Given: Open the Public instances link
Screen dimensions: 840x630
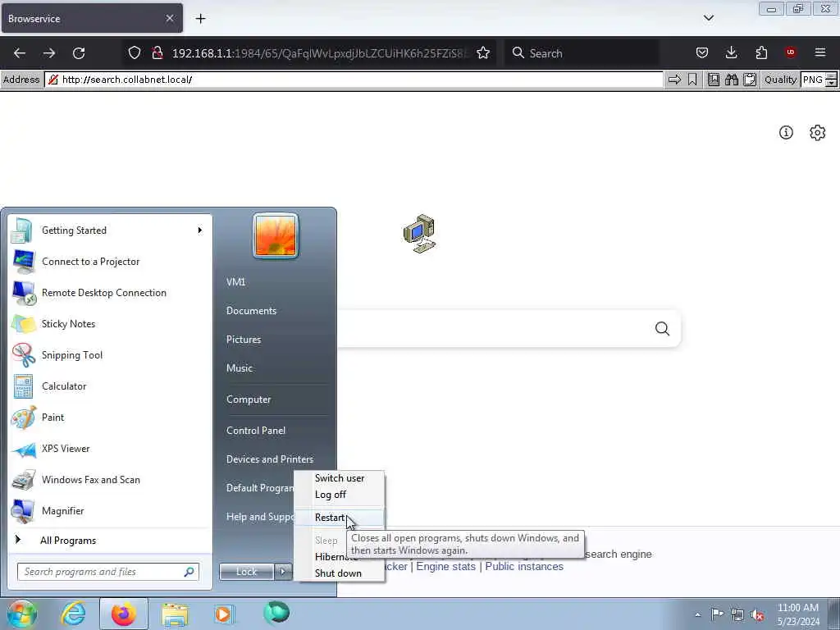Looking at the screenshot, I should tap(524, 567).
